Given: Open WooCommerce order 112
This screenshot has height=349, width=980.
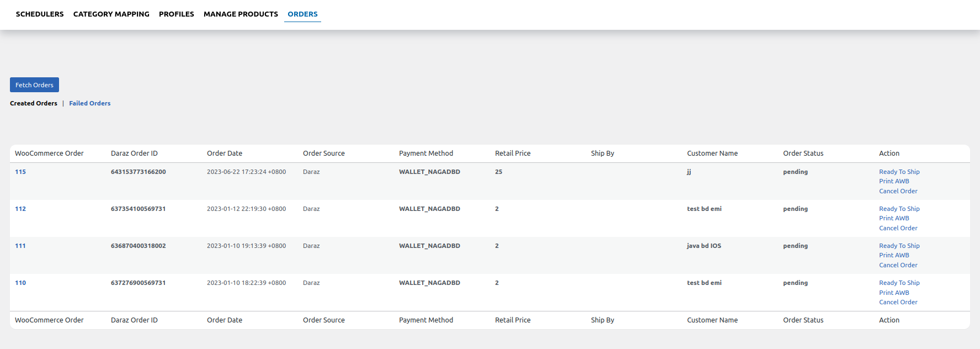Looking at the screenshot, I should click(20, 209).
